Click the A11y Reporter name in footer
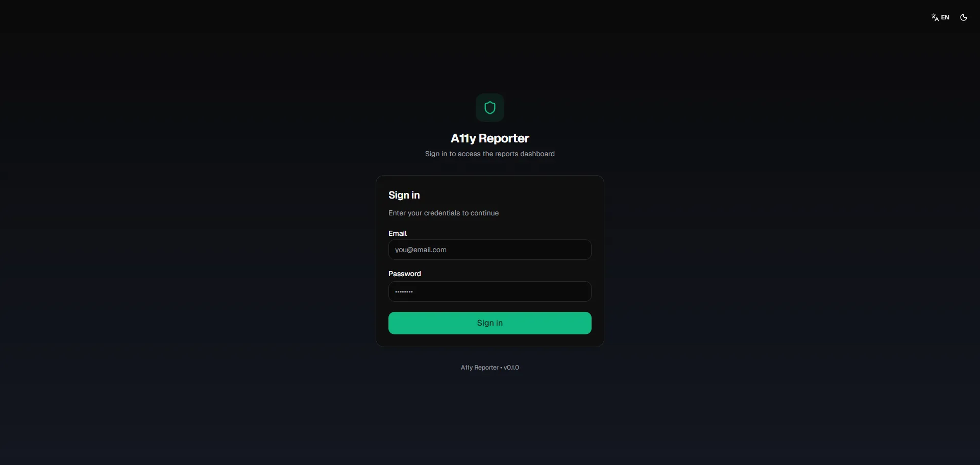The image size is (980, 465). click(479, 368)
